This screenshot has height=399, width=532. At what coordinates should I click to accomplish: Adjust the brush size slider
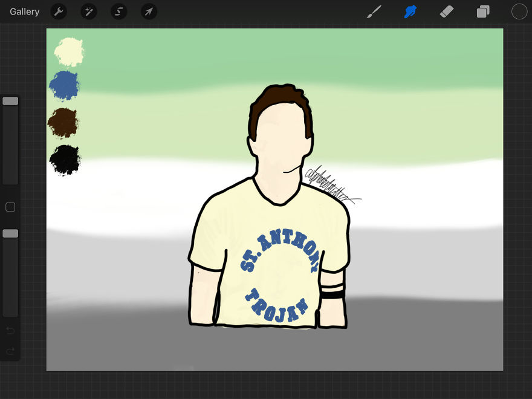pos(10,100)
